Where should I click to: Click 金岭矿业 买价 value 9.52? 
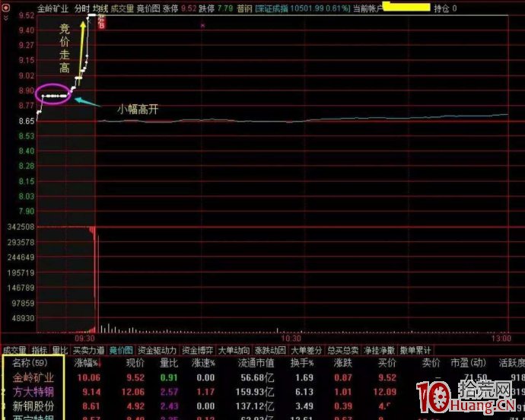pos(387,378)
